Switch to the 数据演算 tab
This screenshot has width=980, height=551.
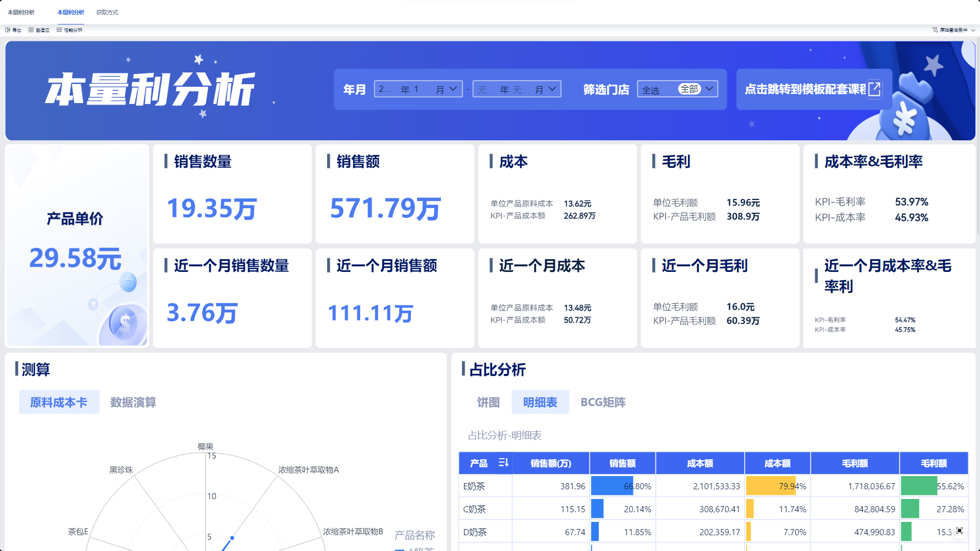coord(133,403)
